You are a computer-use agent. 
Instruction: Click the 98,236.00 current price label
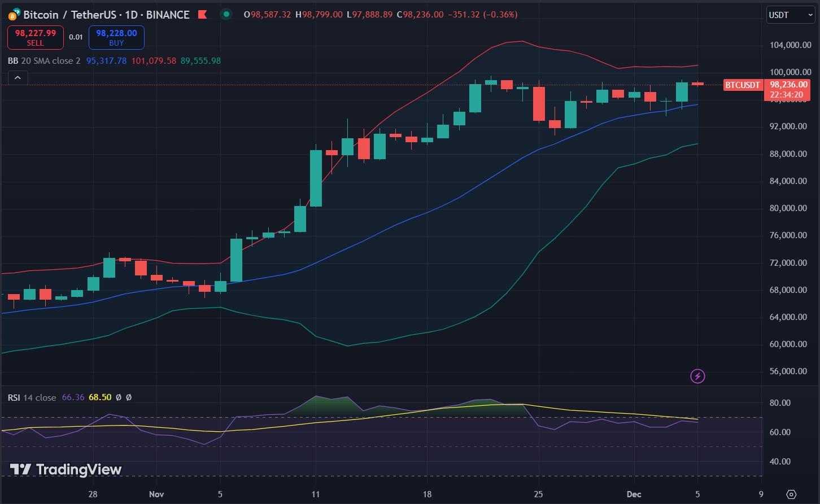pos(789,85)
